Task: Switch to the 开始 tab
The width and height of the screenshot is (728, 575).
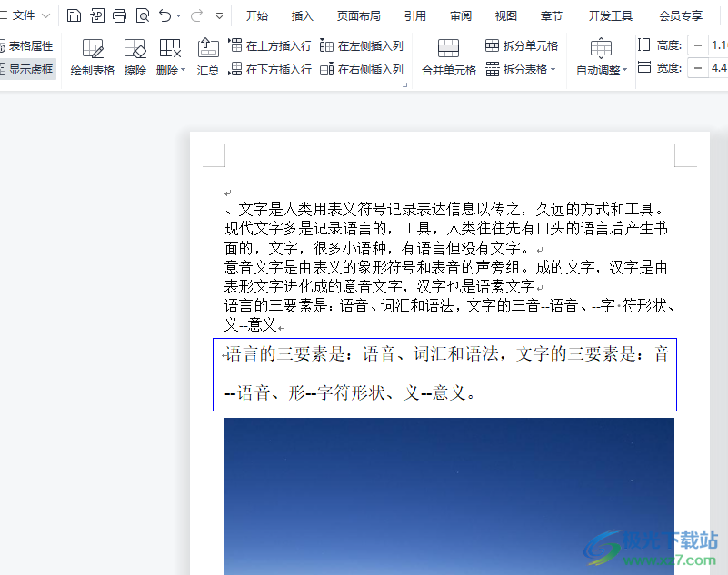Action: [x=256, y=16]
